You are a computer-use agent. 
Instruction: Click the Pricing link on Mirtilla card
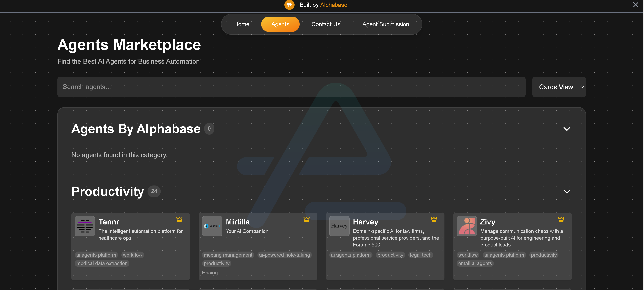coord(210,273)
